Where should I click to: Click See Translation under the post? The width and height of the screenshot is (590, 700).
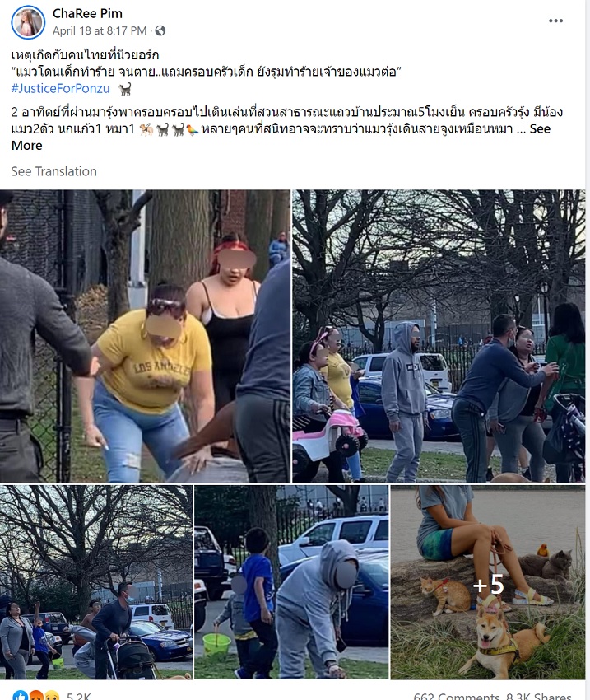[54, 171]
